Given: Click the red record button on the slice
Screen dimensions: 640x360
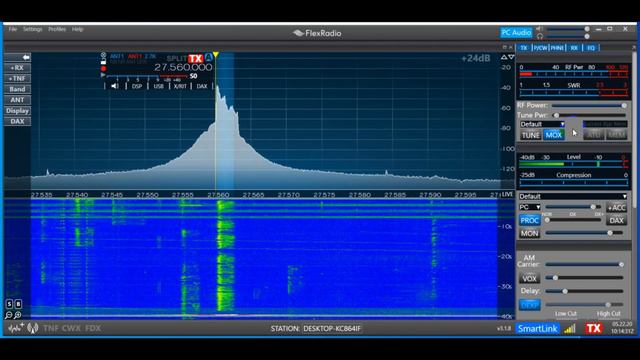Looking at the screenshot, I should [x=103, y=68].
